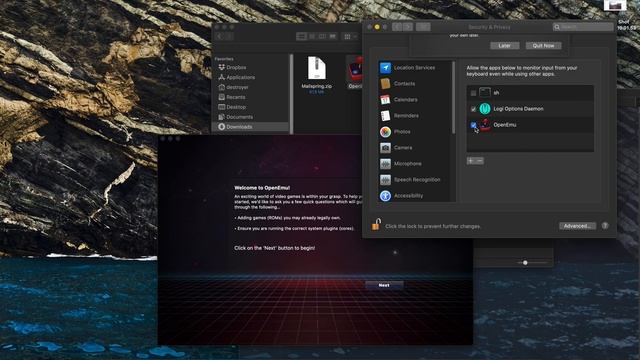The height and width of the screenshot is (360, 640).
Task: Select Downloads in Finder sidebar
Action: 250,127
